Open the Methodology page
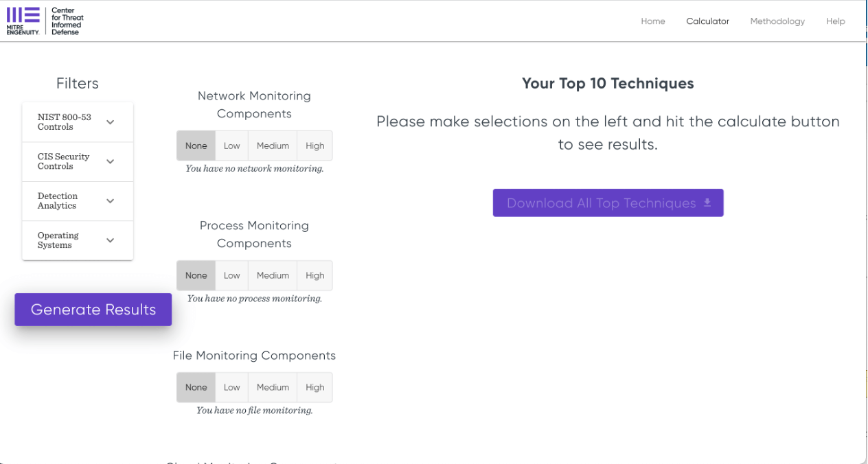This screenshot has height=464, width=868. 777,21
